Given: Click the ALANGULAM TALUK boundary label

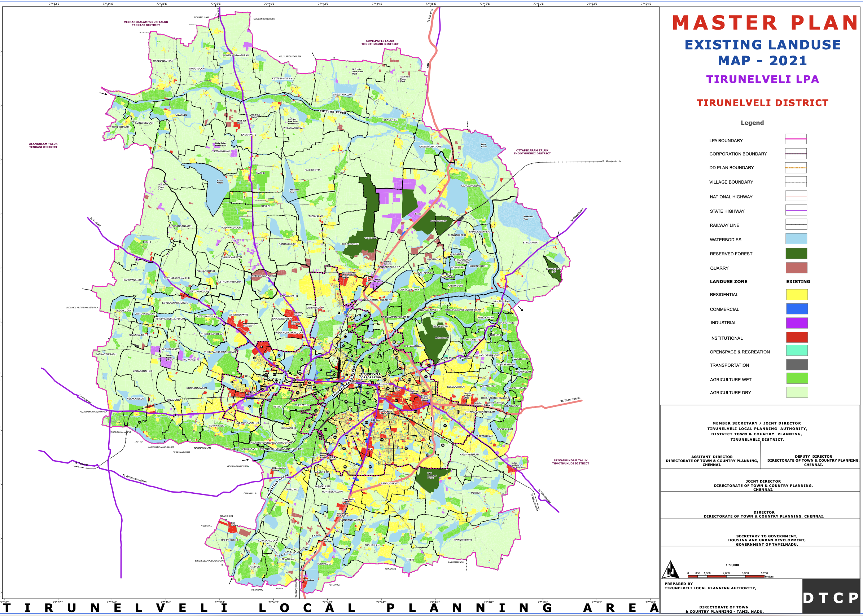Looking at the screenshot, I should click(43, 145).
